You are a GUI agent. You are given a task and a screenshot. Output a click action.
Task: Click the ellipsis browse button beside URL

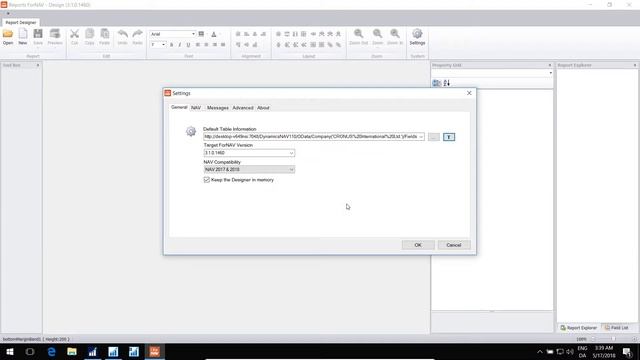click(433, 137)
